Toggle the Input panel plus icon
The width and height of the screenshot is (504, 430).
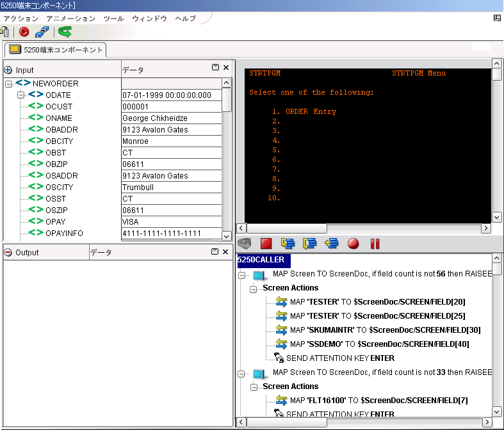(x=8, y=70)
